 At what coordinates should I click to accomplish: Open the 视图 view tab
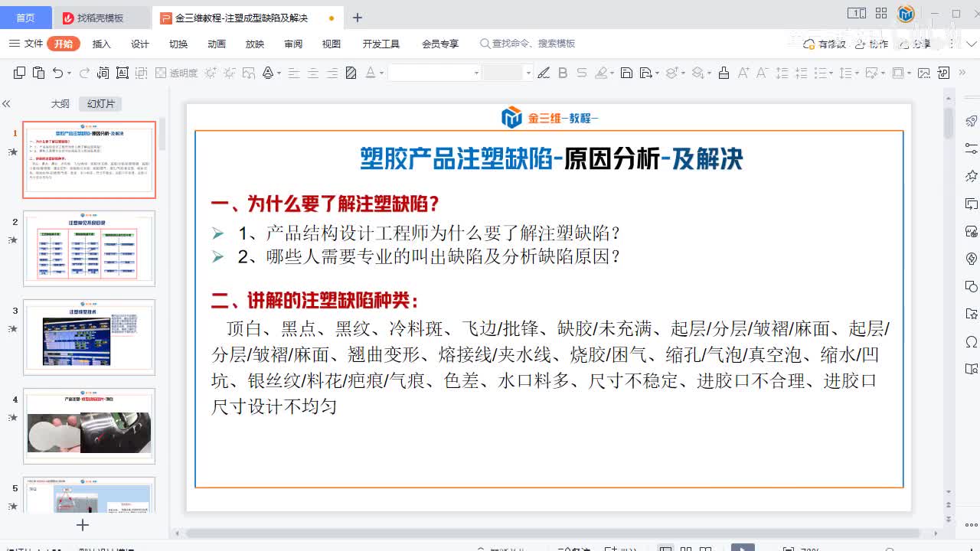[332, 44]
